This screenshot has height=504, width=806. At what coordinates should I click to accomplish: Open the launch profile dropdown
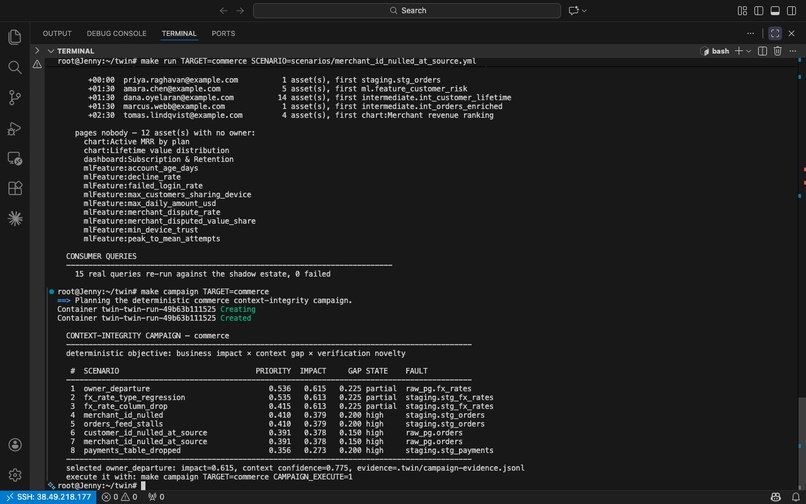[x=748, y=51]
